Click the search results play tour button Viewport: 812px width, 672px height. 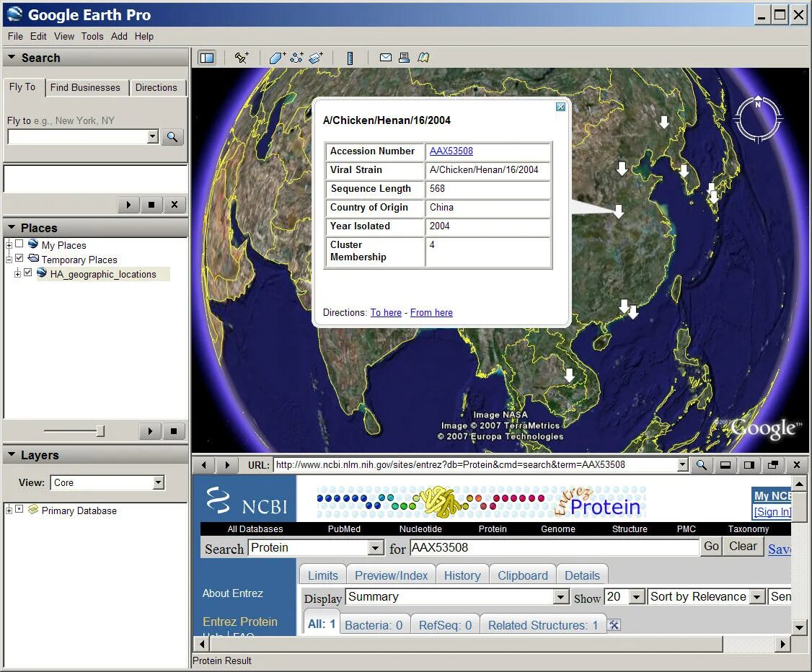pos(128,205)
